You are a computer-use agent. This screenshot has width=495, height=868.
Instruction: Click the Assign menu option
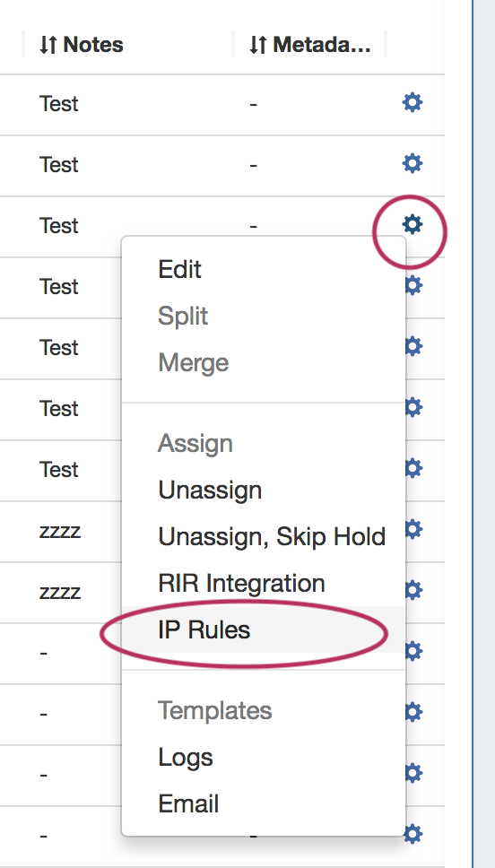pos(195,444)
